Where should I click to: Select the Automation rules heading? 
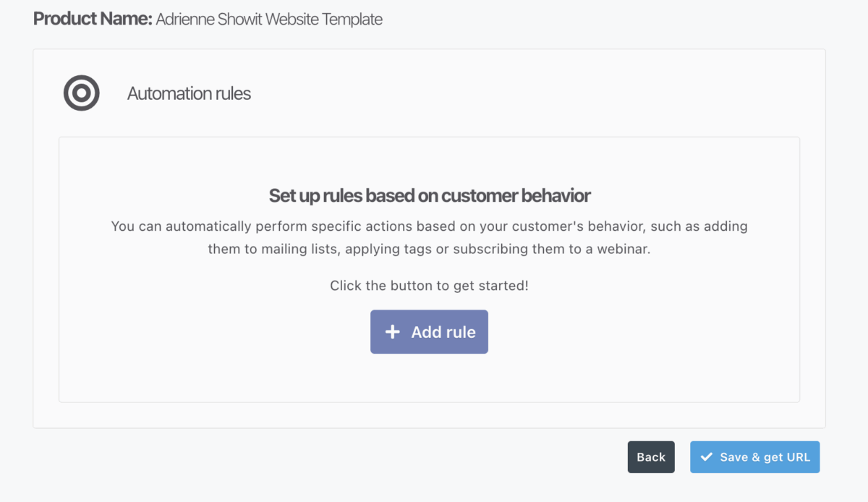point(189,93)
